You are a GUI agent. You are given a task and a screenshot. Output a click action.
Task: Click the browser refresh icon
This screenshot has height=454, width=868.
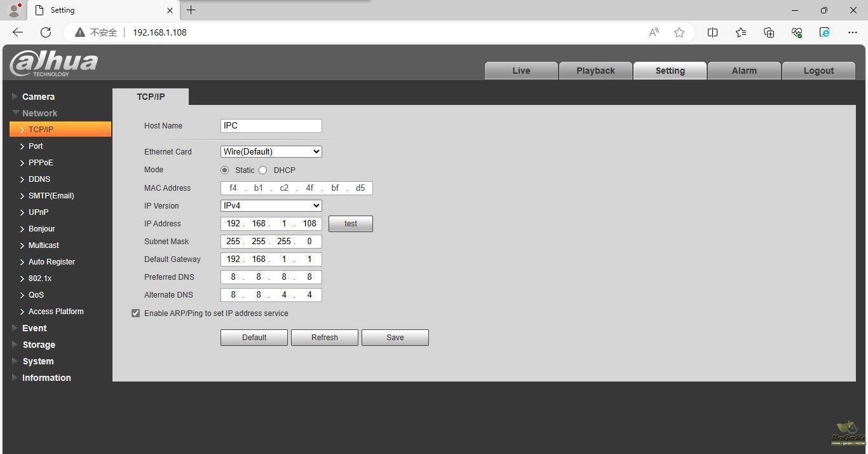point(46,32)
